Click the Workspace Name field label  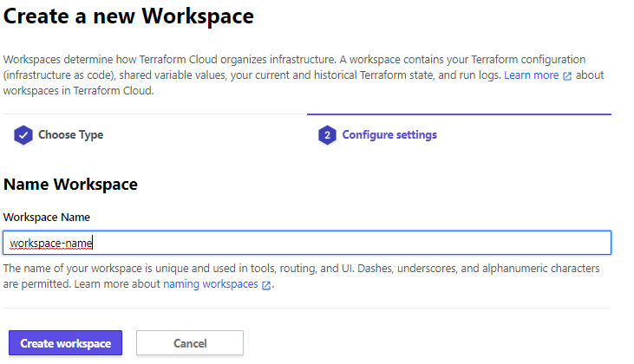click(46, 217)
